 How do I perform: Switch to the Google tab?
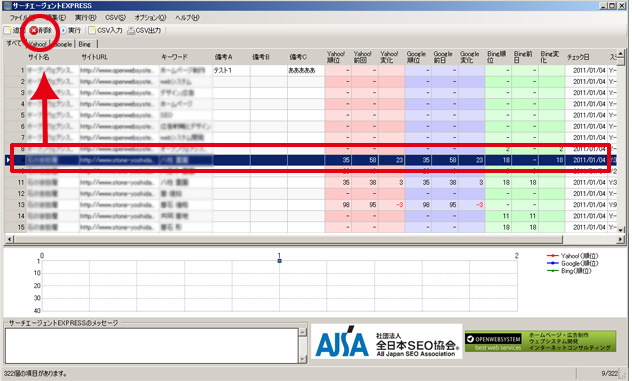(x=62, y=44)
